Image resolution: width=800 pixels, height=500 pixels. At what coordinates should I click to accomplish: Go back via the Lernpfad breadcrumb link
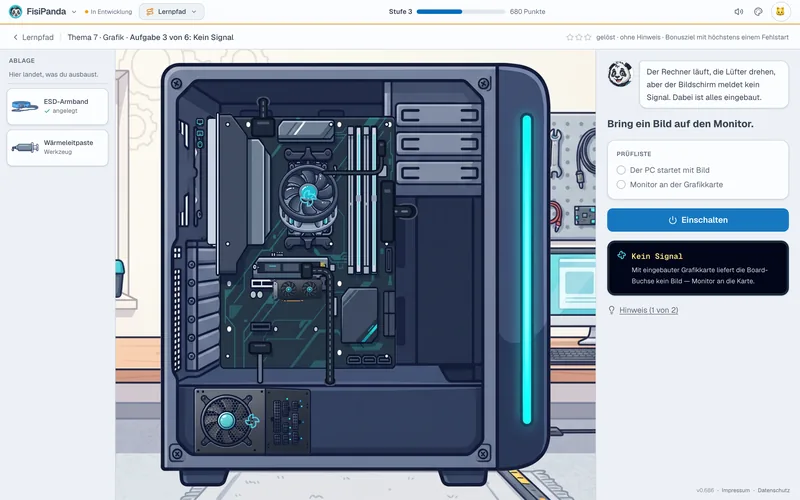pyautogui.click(x=33, y=37)
